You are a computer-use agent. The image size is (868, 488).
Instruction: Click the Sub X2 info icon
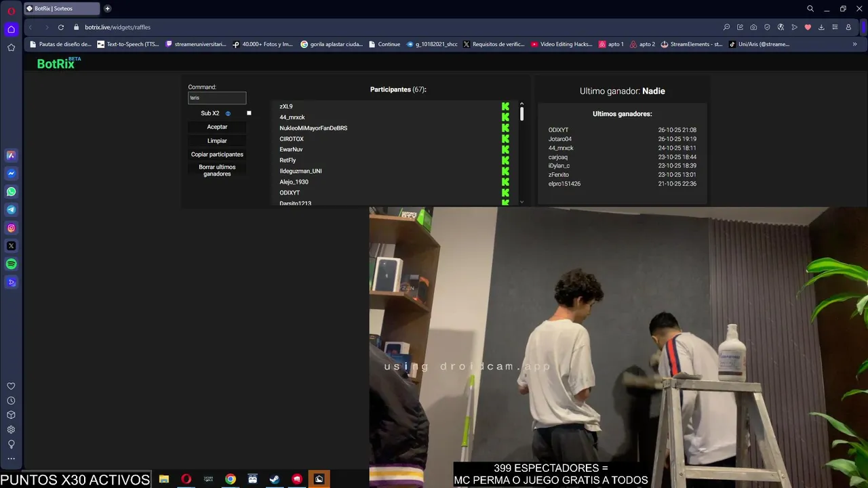click(x=228, y=113)
